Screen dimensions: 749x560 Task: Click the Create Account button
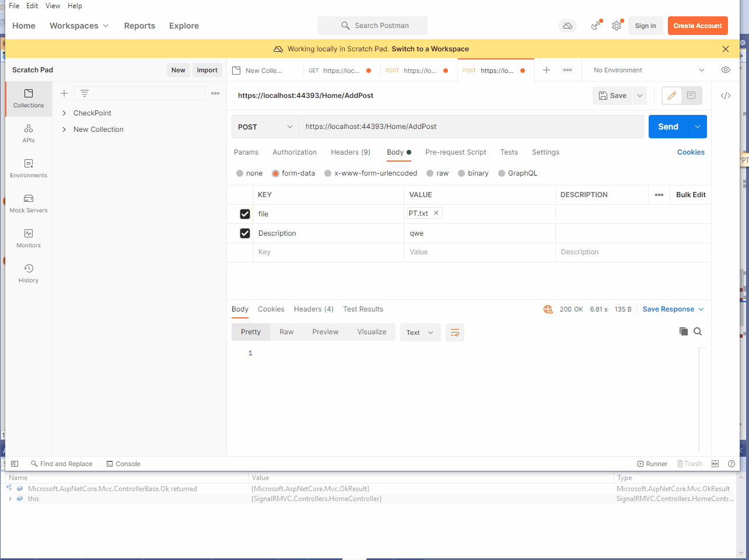pos(698,26)
